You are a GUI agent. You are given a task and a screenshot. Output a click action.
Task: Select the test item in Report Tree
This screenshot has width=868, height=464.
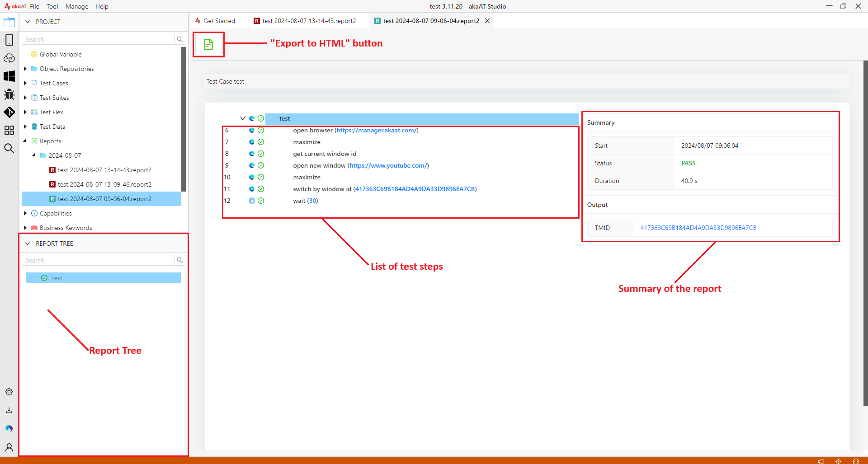[x=104, y=278]
